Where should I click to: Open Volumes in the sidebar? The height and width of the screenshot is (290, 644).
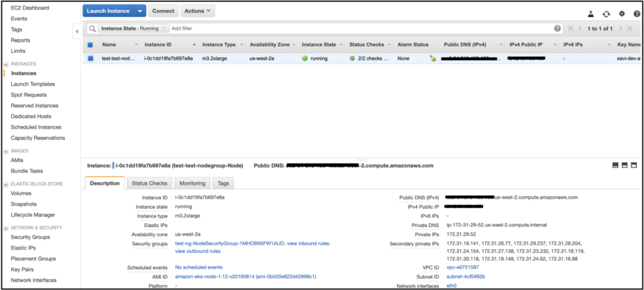point(21,193)
